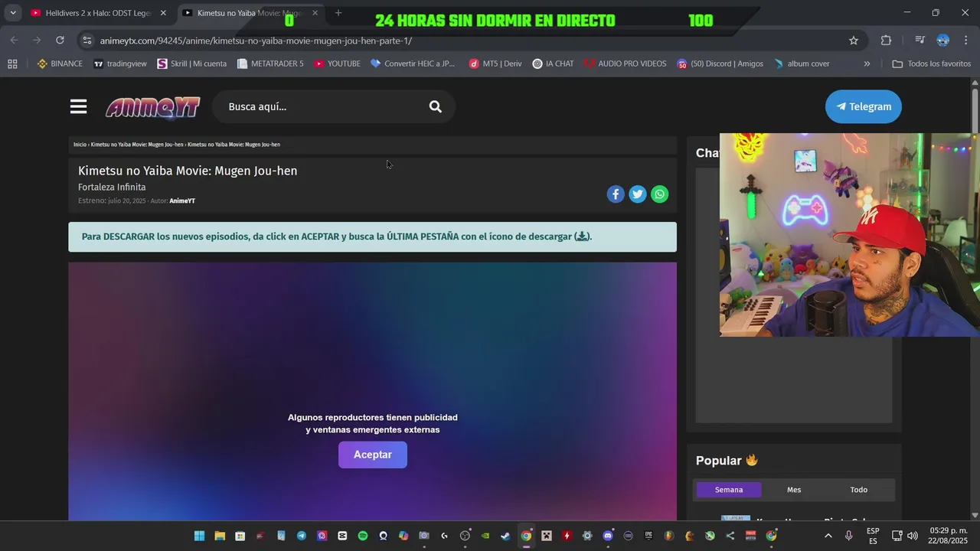
Task: Open Spotify from the taskbar
Action: pyautogui.click(x=363, y=536)
